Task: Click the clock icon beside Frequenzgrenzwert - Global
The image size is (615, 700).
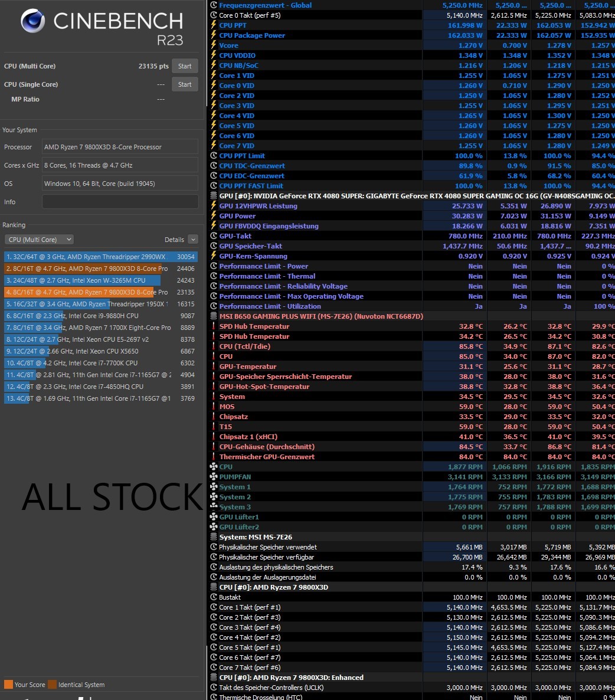Action: click(x=214, y=5)
